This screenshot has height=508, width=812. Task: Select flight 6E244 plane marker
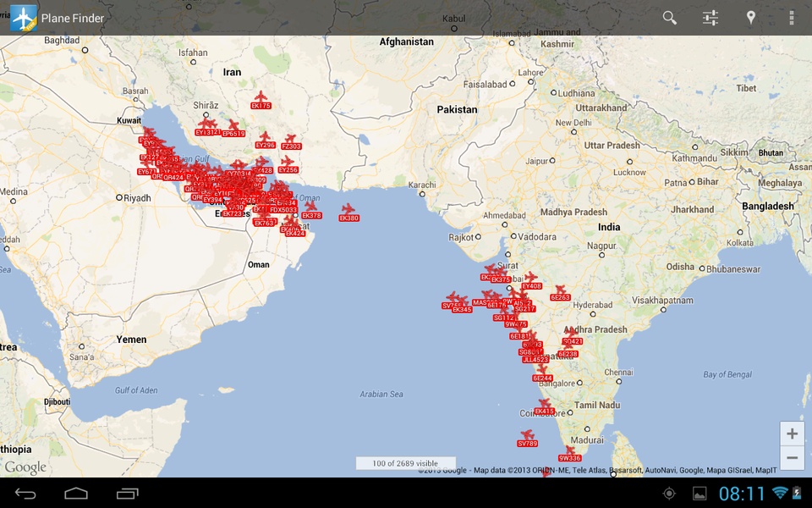click(x=541, y=370)
